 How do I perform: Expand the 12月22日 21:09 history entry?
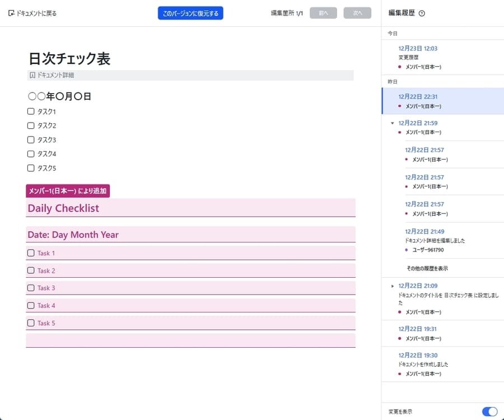click(392, 286)
